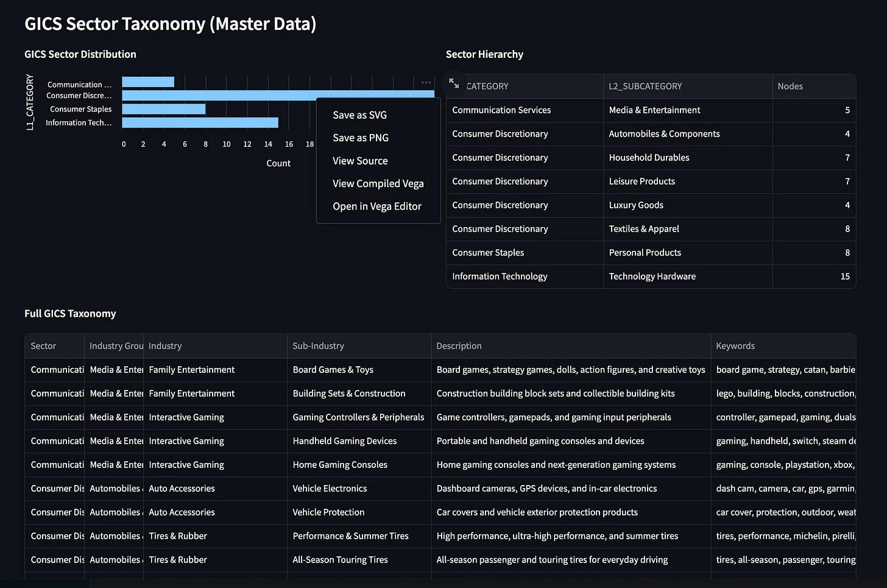Open the chart actions three-dot icon
This screenshot has height=588, width=887.
coord(426,82)
